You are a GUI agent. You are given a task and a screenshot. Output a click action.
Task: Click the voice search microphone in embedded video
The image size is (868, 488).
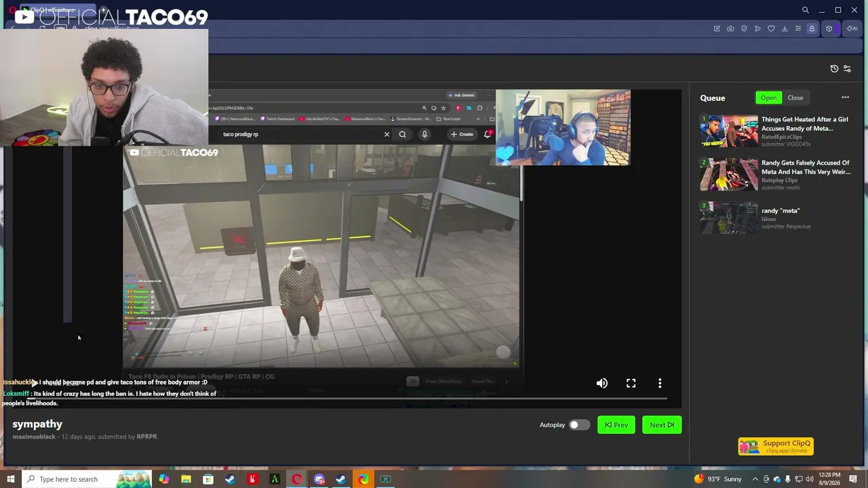pyautogui.click(x=425, y=134)
